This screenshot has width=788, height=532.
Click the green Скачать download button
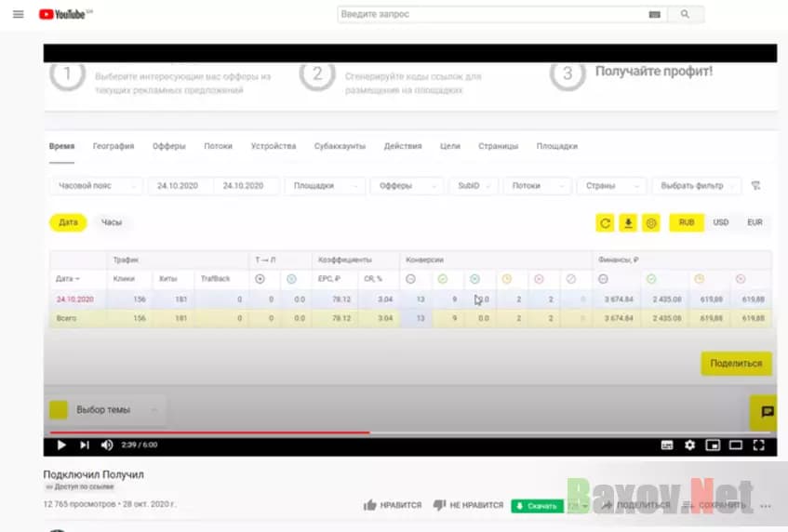click(x=537, y=506)
